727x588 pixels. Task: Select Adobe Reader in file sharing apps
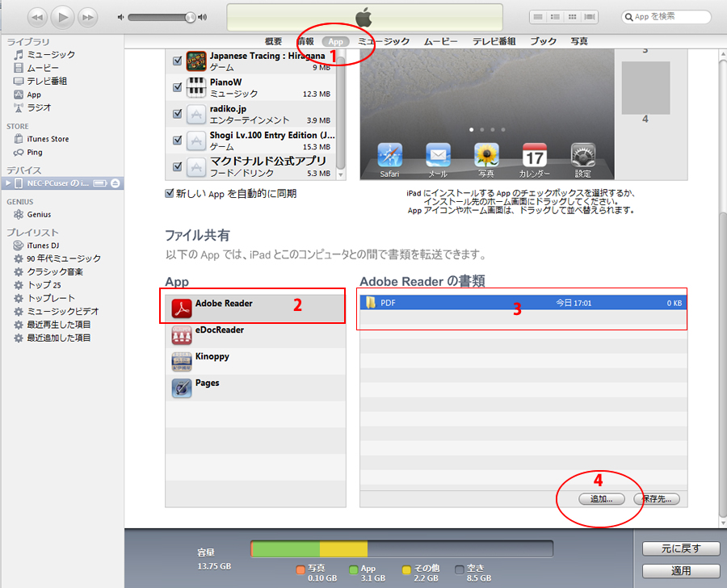(255, 309)
